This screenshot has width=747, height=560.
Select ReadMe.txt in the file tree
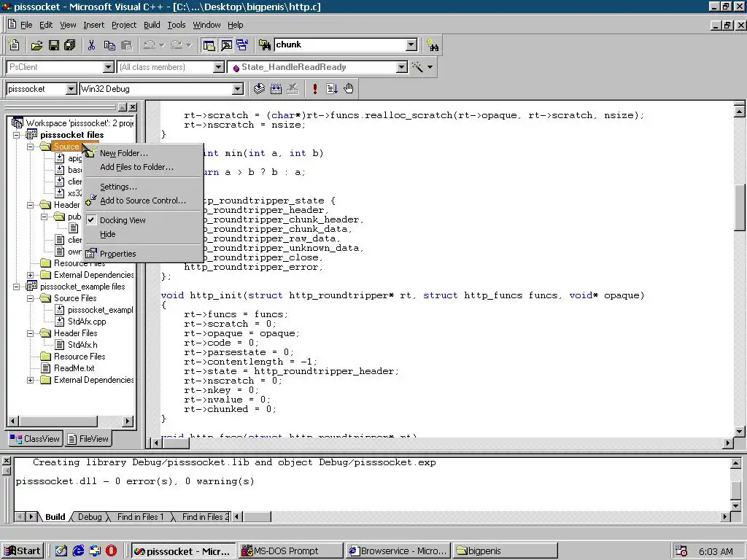tap(74, 368)
